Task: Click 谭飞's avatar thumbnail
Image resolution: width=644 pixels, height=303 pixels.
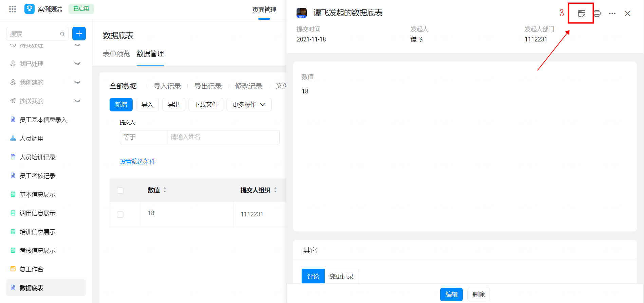Action: (x=301, y=13)
